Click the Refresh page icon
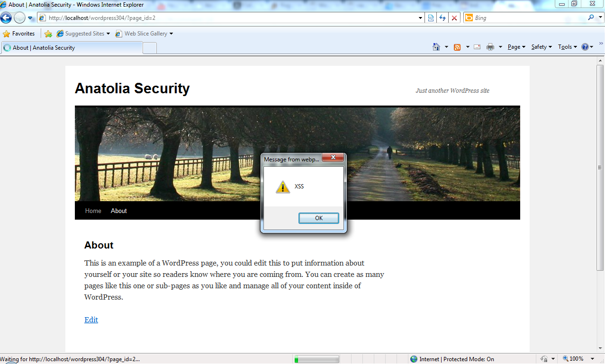605x364 pixels. point(442,18)
